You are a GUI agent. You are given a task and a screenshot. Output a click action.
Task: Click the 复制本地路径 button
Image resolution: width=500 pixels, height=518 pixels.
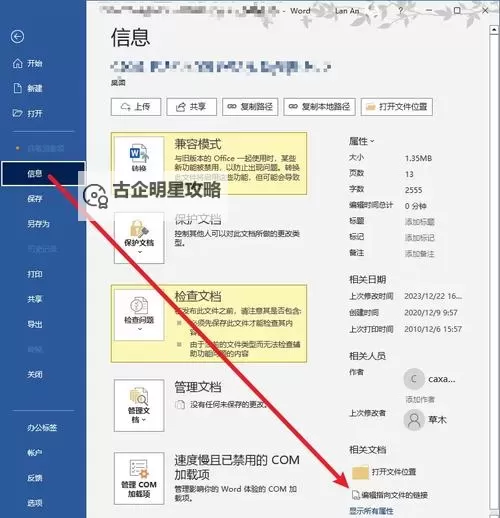tap(319, 107)
